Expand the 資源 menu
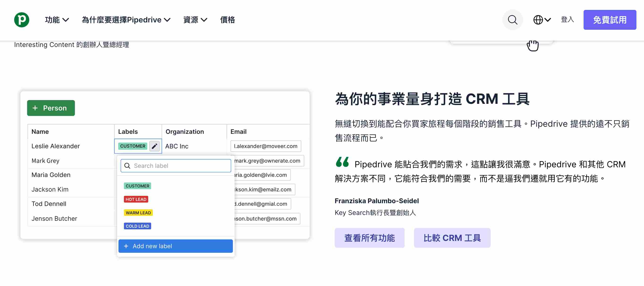 (195, 20)
